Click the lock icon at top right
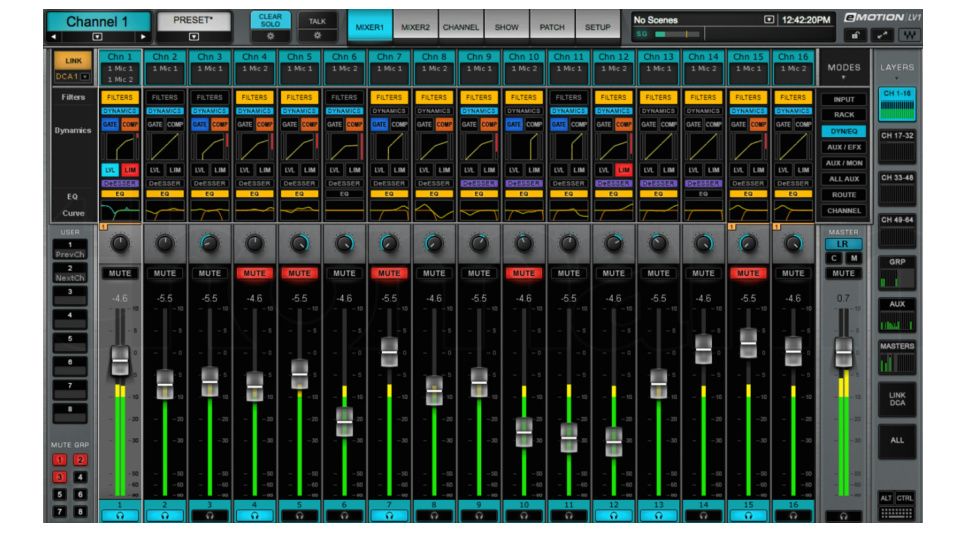 [855, 35]
